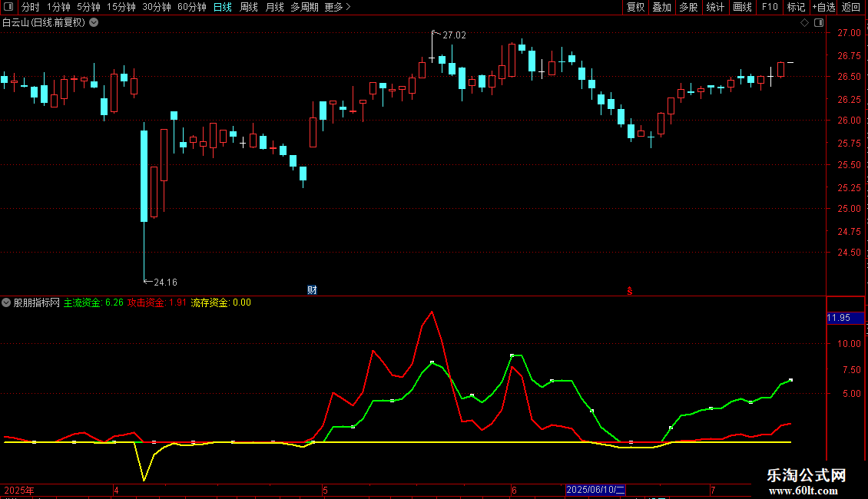This screenshot has width=868, height=499.
Task: Select the 1分钟 period
Action: (x=58, y=7)
